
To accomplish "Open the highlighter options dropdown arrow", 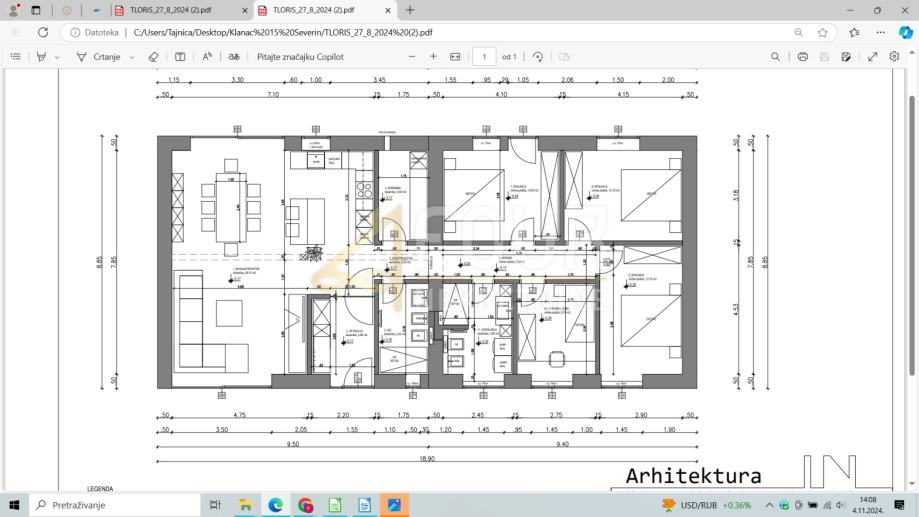I will (x=57, y=57).
